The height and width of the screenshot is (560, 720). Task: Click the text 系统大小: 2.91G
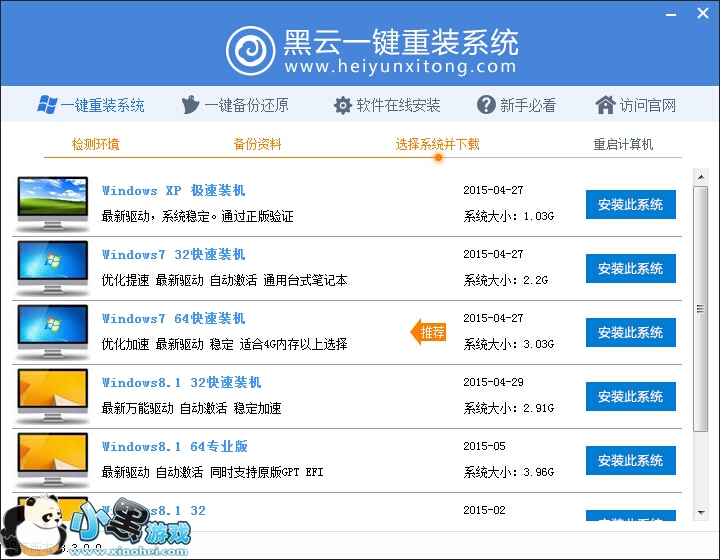(x=508, y=408)
